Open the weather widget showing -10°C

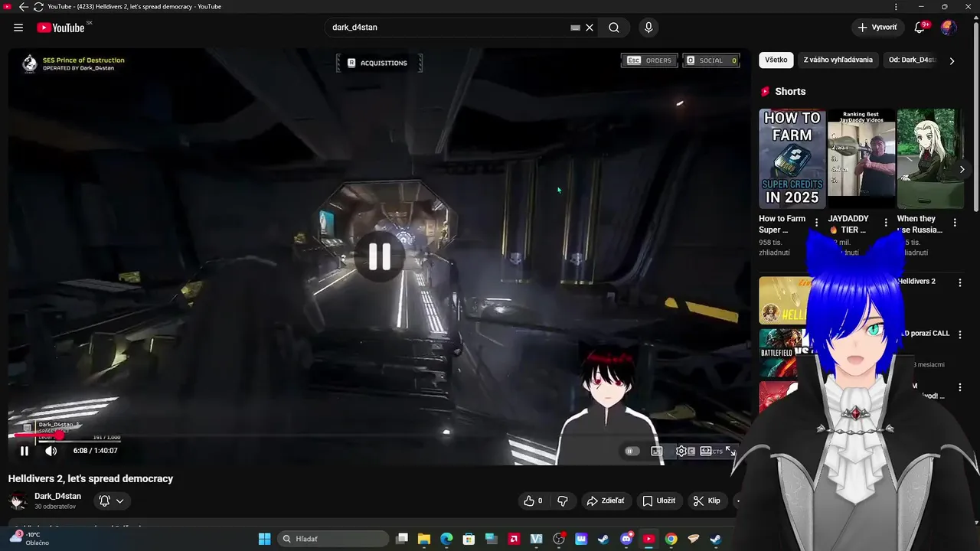[31, 539]
